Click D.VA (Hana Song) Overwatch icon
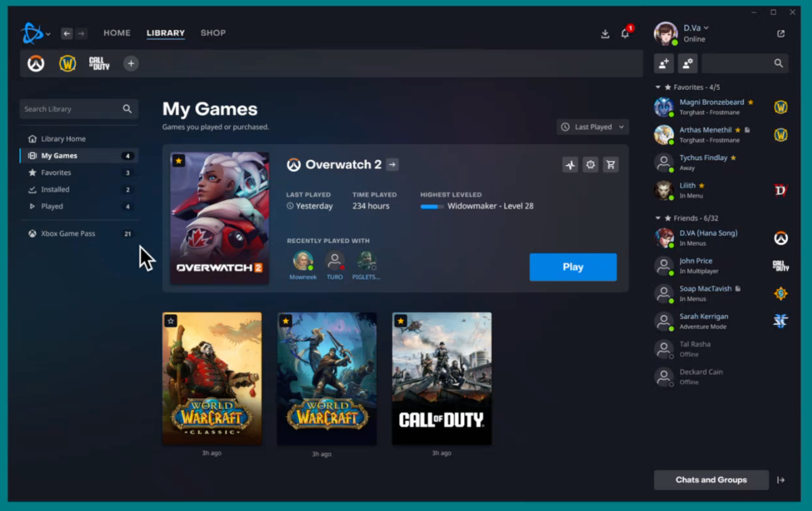This screenshot has width=812, height=511. [x=780, y=238]
